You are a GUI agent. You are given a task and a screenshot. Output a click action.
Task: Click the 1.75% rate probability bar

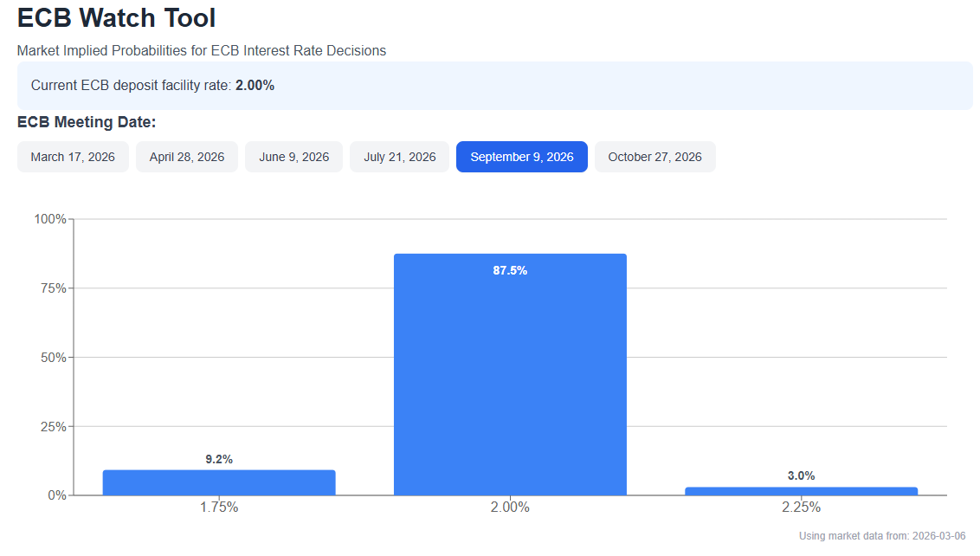click(x=218, y=482)
